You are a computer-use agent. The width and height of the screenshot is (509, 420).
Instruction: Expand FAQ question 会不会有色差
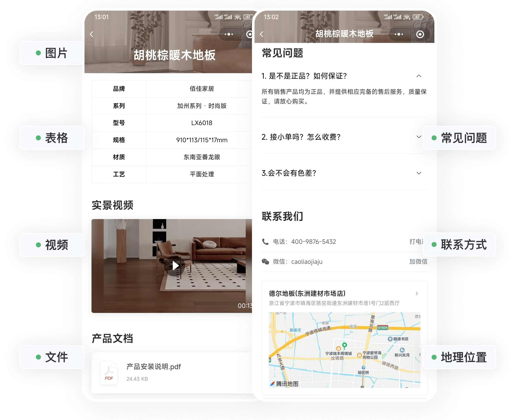pyautogui.click(x=419, y=173)
